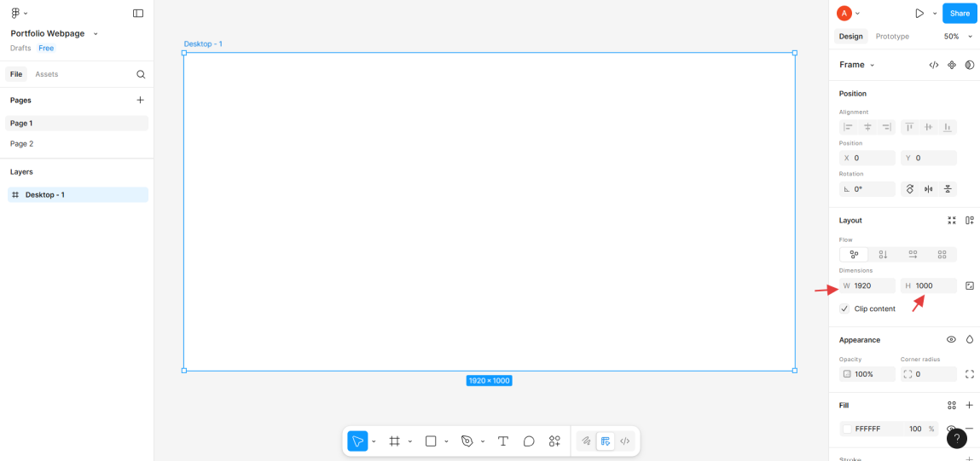Screen dimensions: 980x461
Task: Open the Actions tool in the toolbar
Action: pos(554,441)
